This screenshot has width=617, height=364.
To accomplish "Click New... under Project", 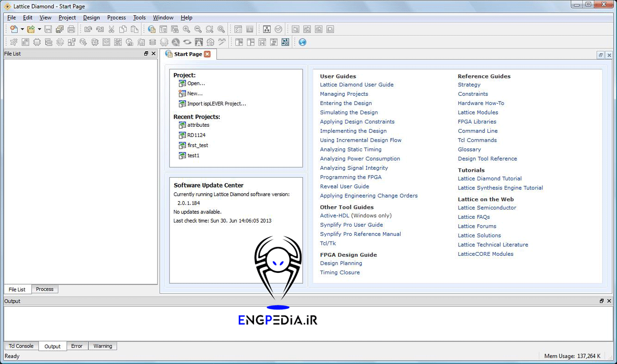I will click(x=195, y=93).
